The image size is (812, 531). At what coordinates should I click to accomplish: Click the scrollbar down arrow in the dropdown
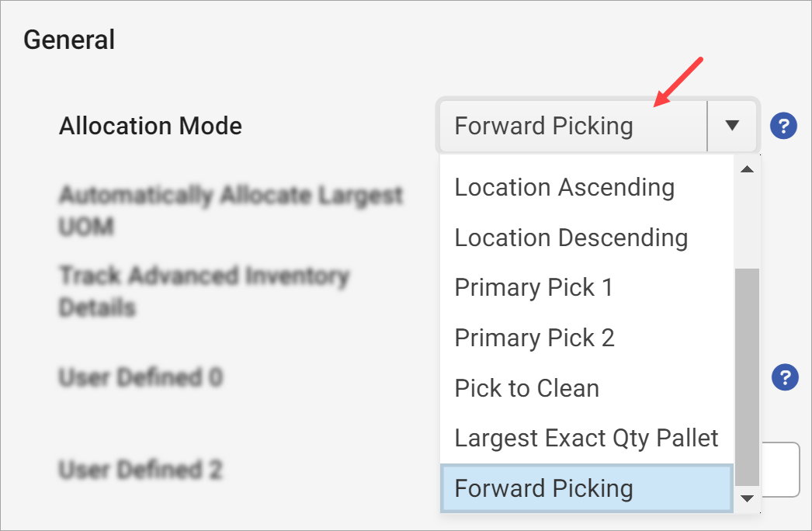click(747, 499)
